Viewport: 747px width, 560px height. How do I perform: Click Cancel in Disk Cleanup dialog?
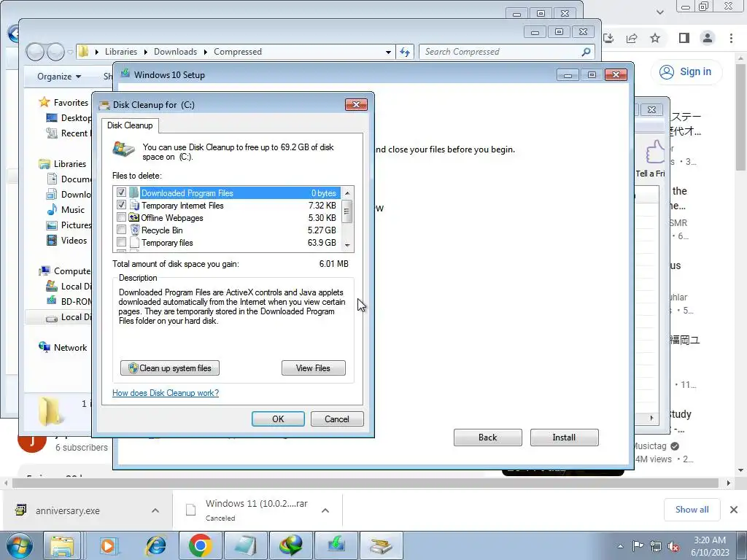337,419
